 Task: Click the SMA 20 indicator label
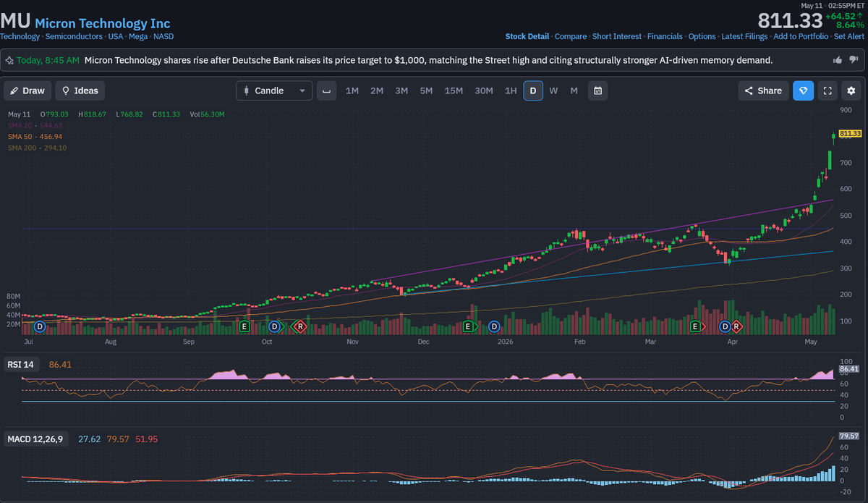35,125
